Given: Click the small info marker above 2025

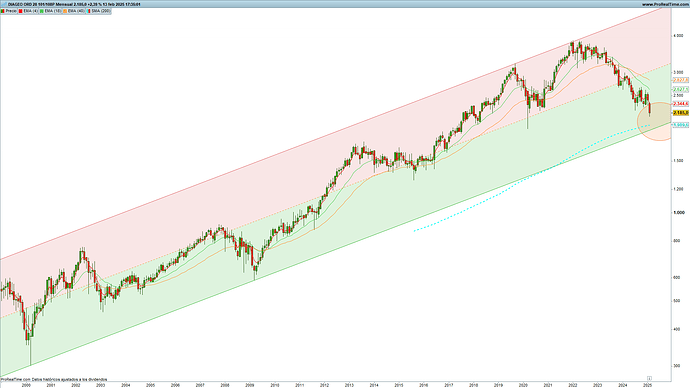Looking at the screenshot, I should point(649,378).
